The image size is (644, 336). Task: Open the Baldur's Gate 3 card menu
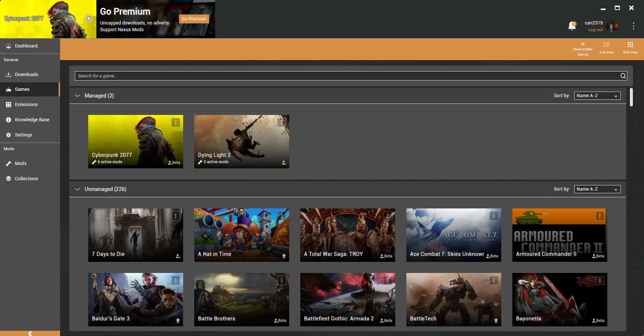point(176,280)
